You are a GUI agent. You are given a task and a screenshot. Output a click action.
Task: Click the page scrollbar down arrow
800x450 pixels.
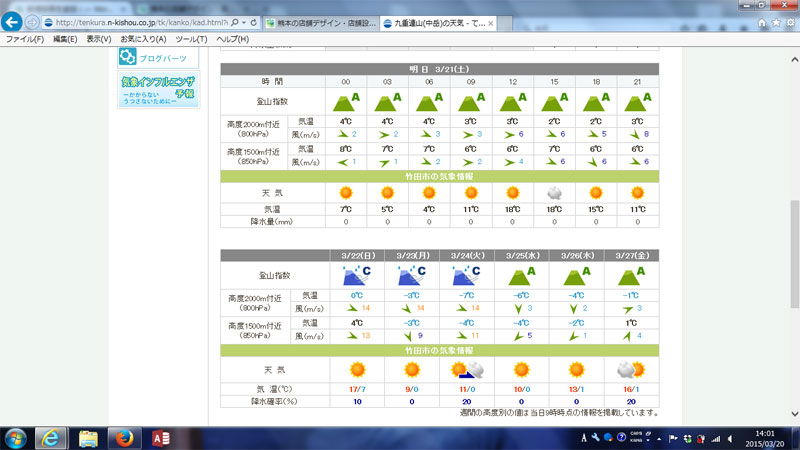794,414
